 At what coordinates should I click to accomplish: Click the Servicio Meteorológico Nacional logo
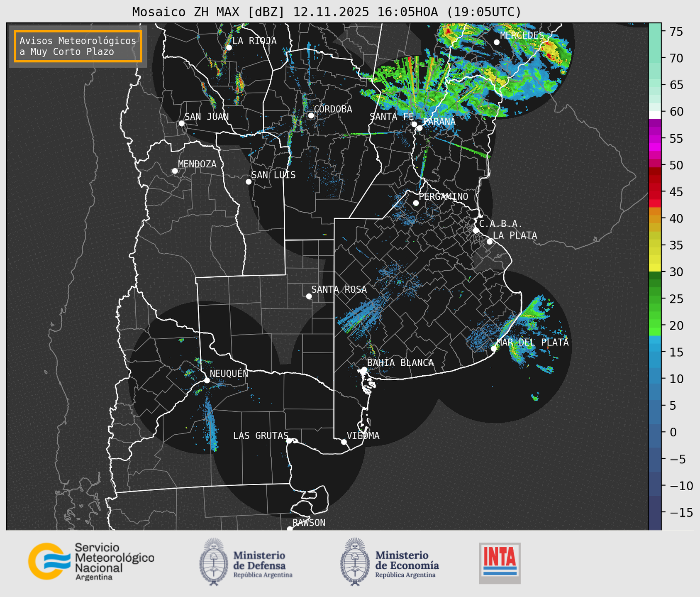tap(91, 561)
